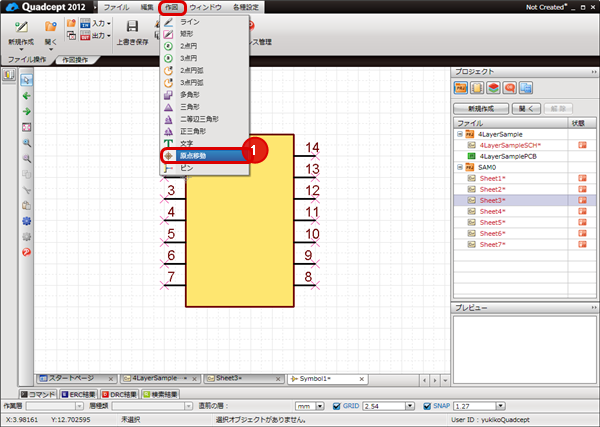Image resolution: width=600 pixels, height=427 pixels.
Task: Switch to the Sheet3 document tab
Action: click(x=229, y=379)
